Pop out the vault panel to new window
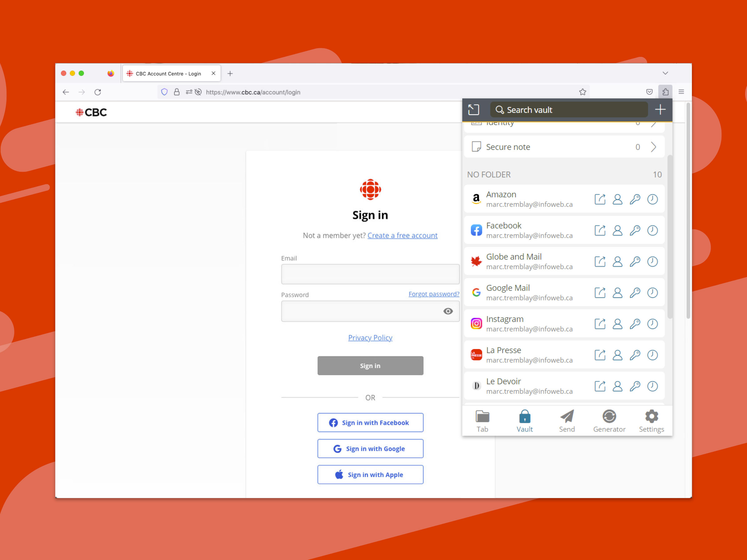The height and width of the screenshot is (560, 747). coord(473,110)
